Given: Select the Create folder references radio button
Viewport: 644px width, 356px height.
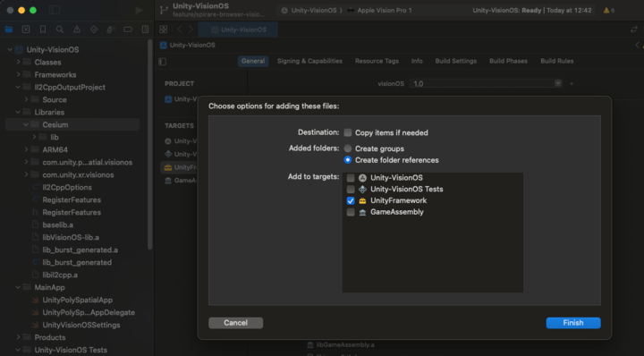Looking at the screenshot, I should tap(348, 160).
